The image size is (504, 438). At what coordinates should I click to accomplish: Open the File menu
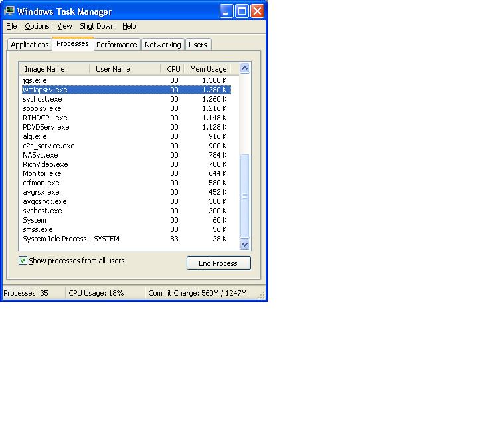(11, 26)
